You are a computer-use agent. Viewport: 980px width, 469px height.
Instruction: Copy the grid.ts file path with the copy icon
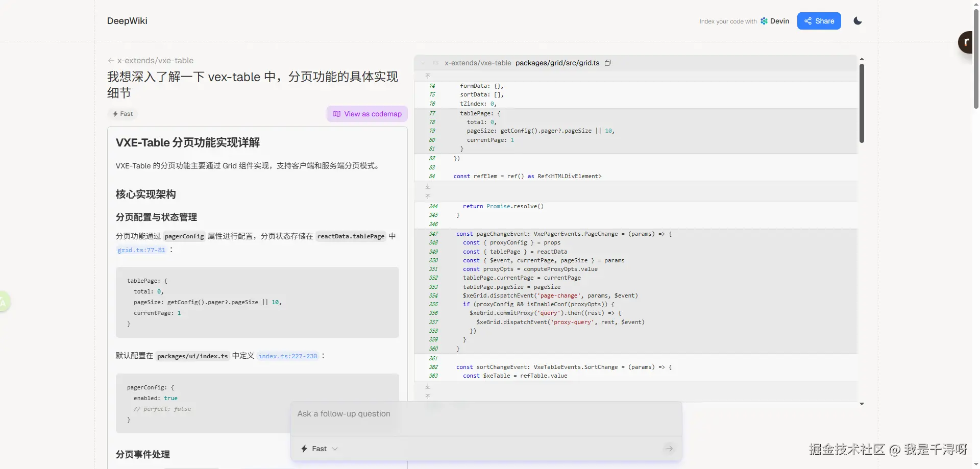click(608, 63)
